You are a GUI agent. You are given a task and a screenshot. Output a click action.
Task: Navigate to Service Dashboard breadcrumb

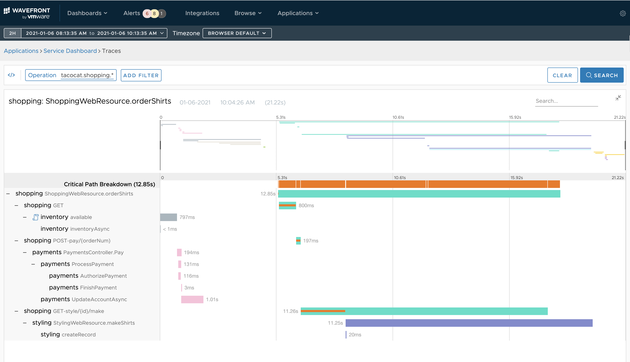[70, 51]
